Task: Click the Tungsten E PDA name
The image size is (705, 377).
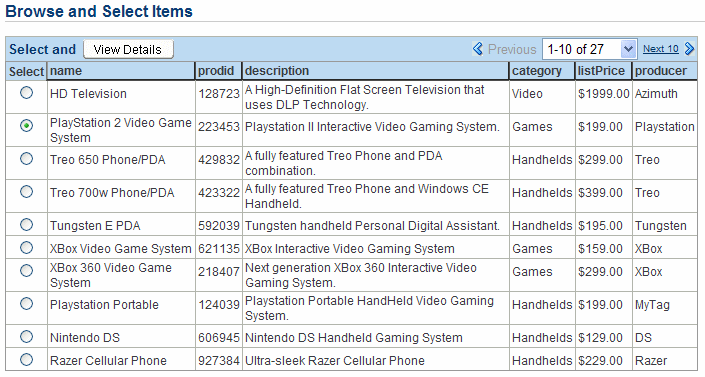Action: (95, 226)
